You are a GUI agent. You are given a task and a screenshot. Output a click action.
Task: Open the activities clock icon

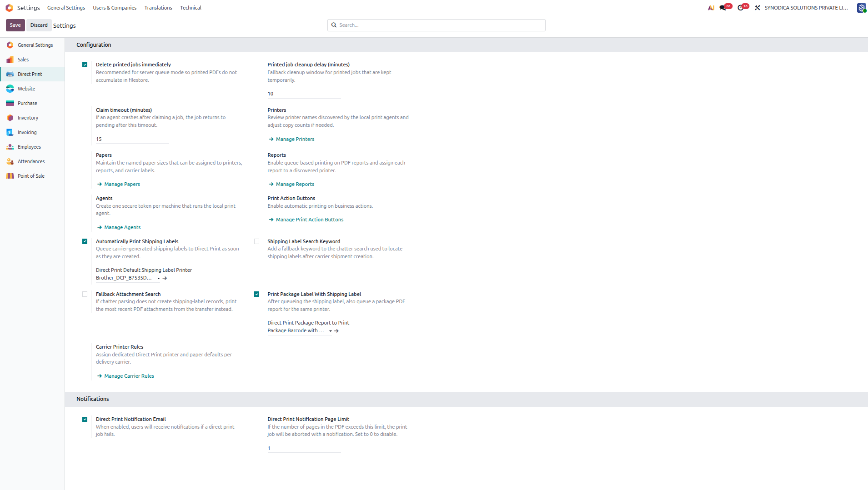(x=743, y=7)
